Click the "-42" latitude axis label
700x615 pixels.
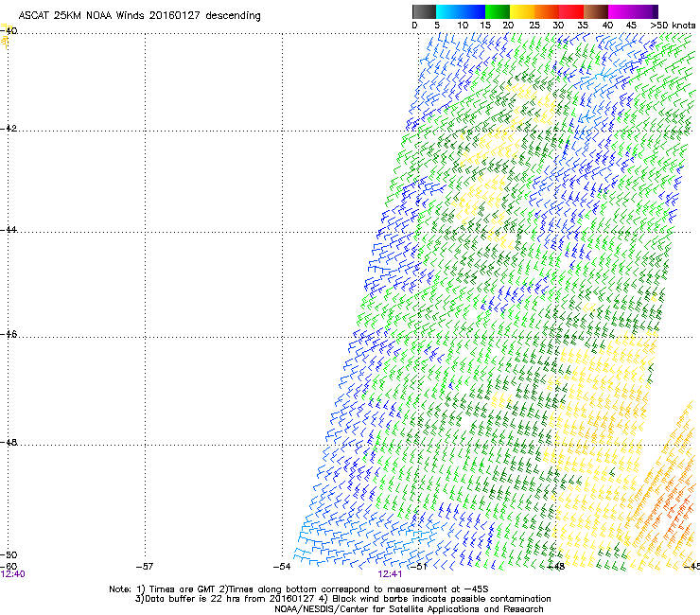9,129
